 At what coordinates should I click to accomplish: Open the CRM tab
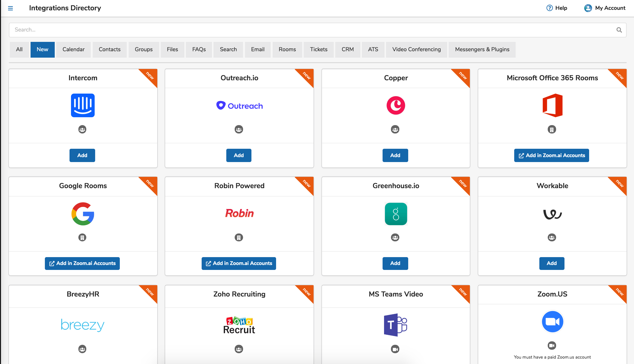click(348, 50)
